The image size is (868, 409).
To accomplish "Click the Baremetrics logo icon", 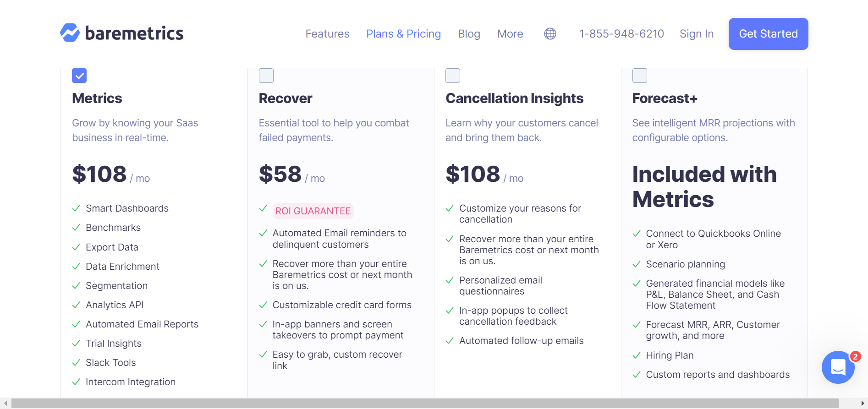I will pos(70,33).
